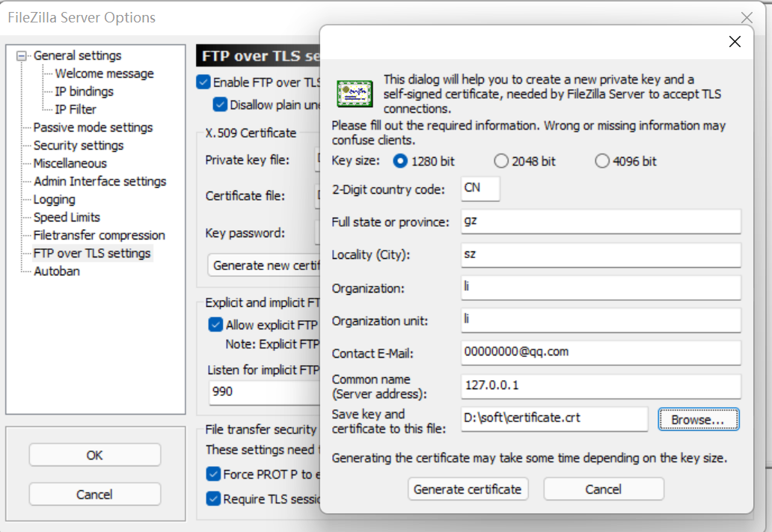Screen dimensions: 772x532
Task: Close the certificate generation dialog
Action: tap(735, 42)
